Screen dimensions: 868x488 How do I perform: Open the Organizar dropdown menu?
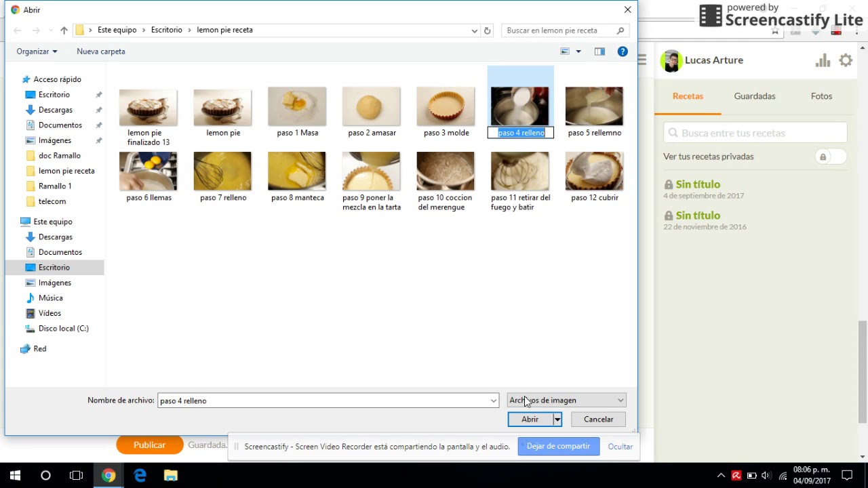(37, 52)
